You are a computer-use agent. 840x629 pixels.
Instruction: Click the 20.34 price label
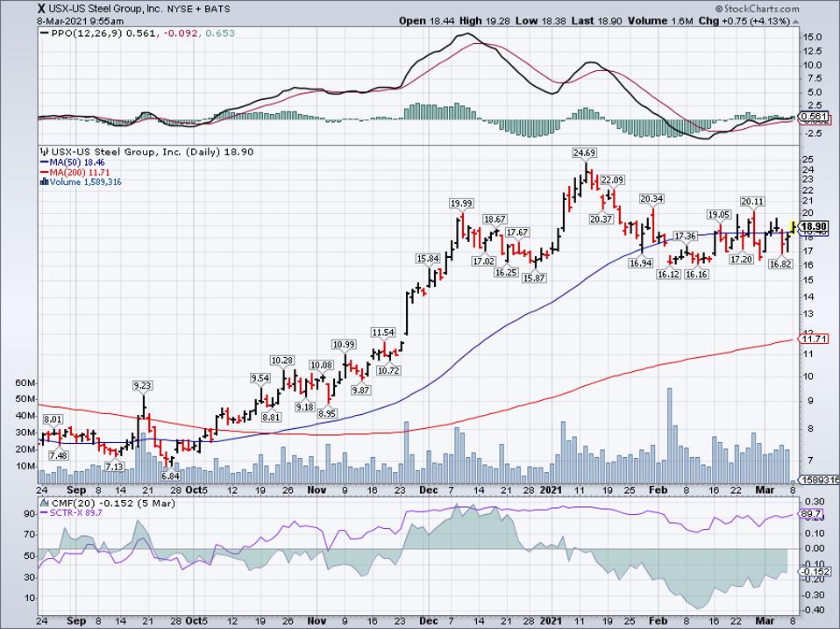(651, 199)
